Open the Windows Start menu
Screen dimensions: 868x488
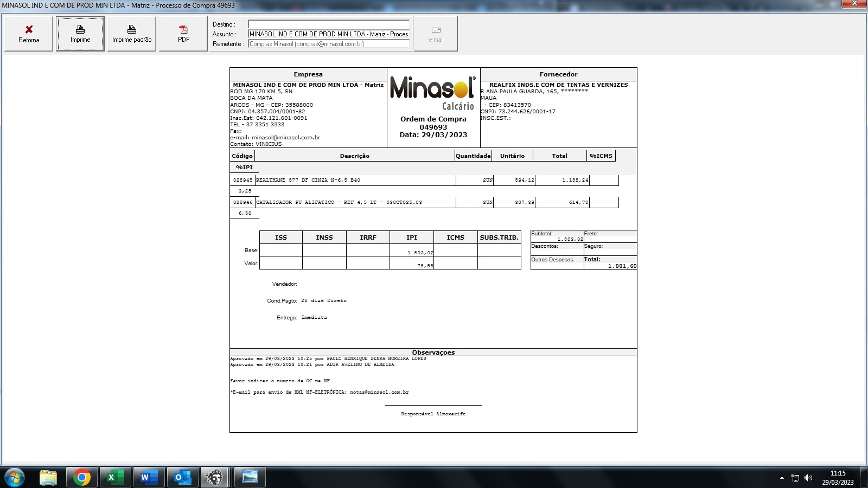14,477
